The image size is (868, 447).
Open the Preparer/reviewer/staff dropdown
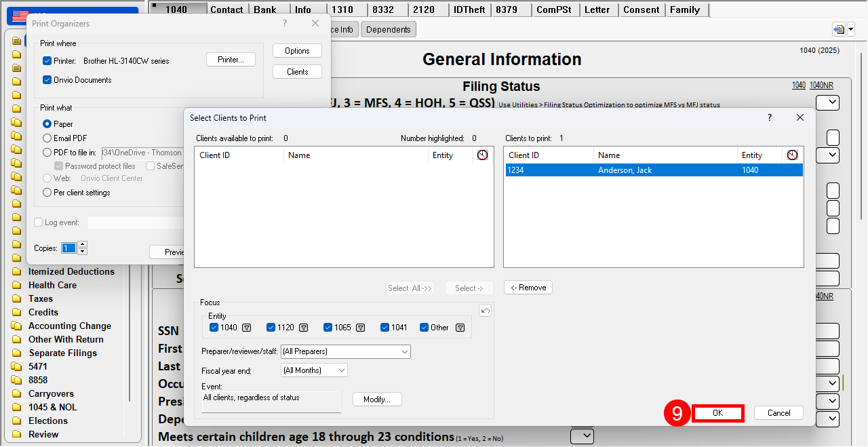coord(346,351)
